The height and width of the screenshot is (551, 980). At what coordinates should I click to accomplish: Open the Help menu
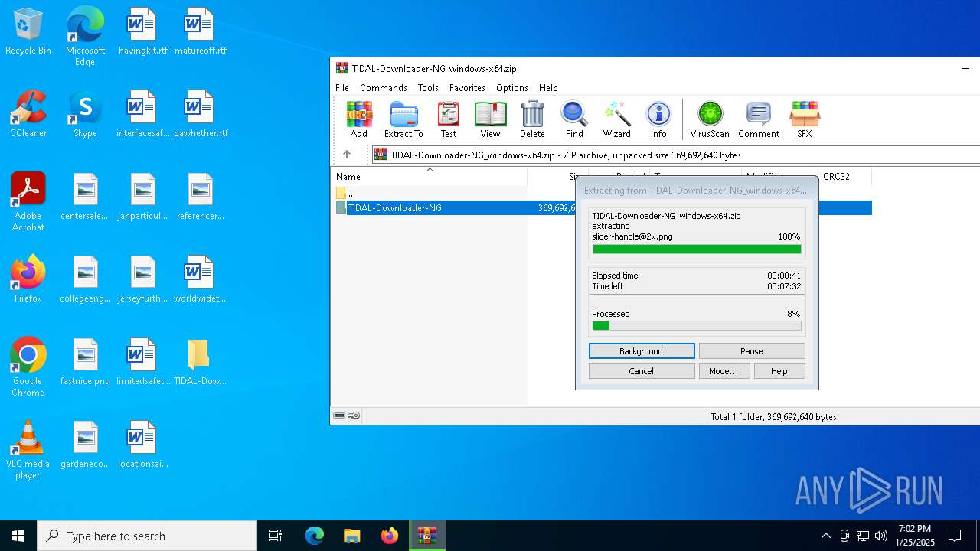(548, 88)
